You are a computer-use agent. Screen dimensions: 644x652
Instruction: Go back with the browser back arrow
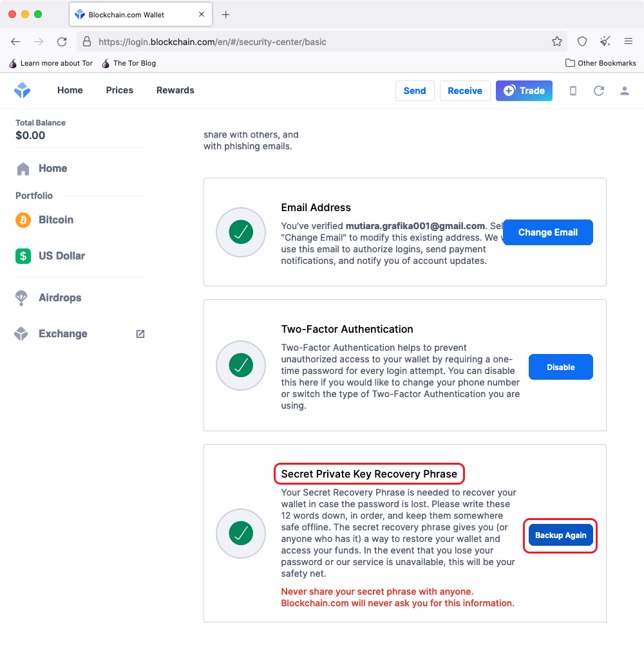tap(15, 42)
